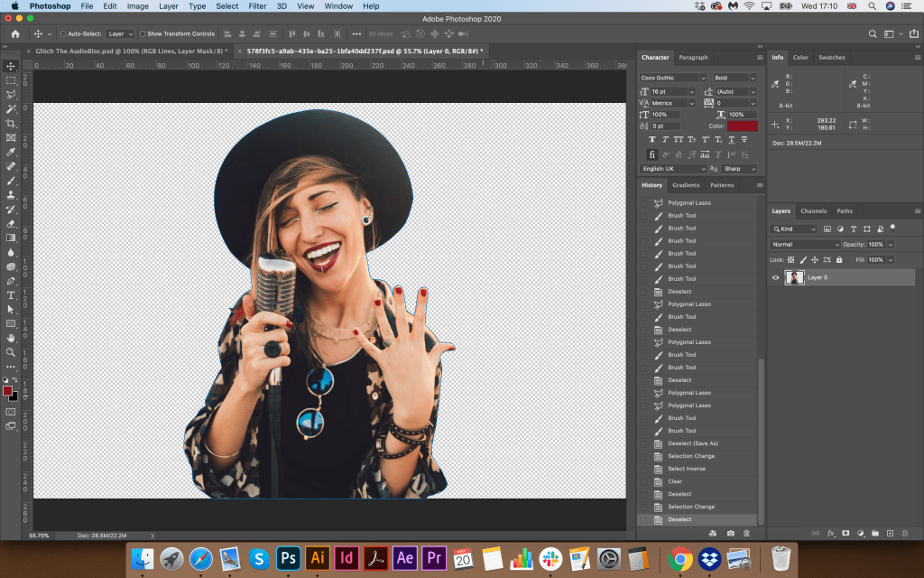Expand the Normal blend mode dropdown
This screenshot has height=578, width=924.
pyautogui.click(x=805, y=245)
